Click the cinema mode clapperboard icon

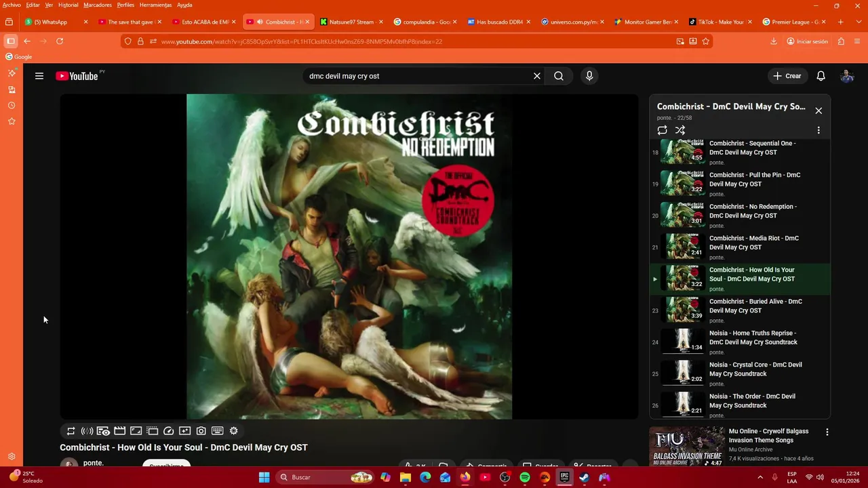tap(119, 431)
